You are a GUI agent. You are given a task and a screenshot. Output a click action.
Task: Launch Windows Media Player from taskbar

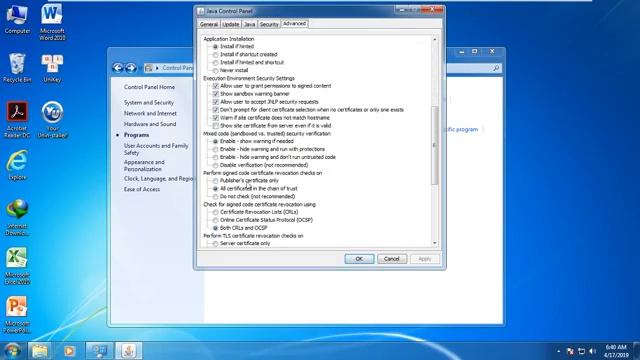[x=69, y=351]
